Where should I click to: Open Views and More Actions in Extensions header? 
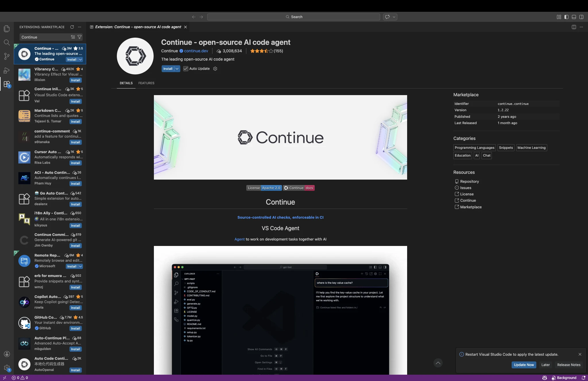tap(80, 27)
